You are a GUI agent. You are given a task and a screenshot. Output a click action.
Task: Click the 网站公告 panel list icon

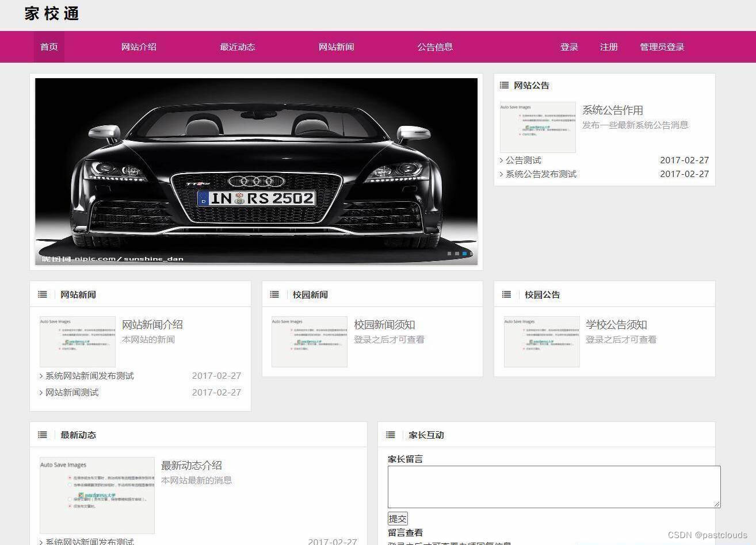coord(503,85)
